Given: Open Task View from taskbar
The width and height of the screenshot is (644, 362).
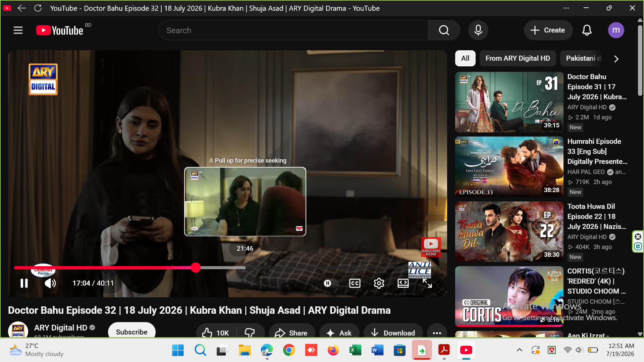Looking at the screenshot, I should [x=222, y=350].
